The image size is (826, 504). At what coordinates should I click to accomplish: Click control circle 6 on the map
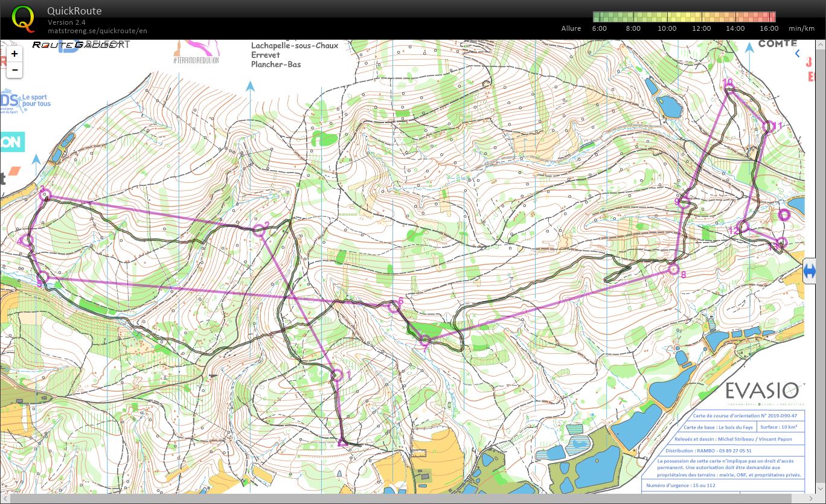[393, 307]
